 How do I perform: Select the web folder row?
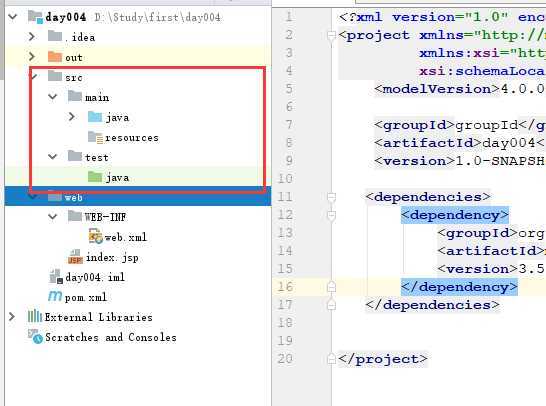[138, 197]
